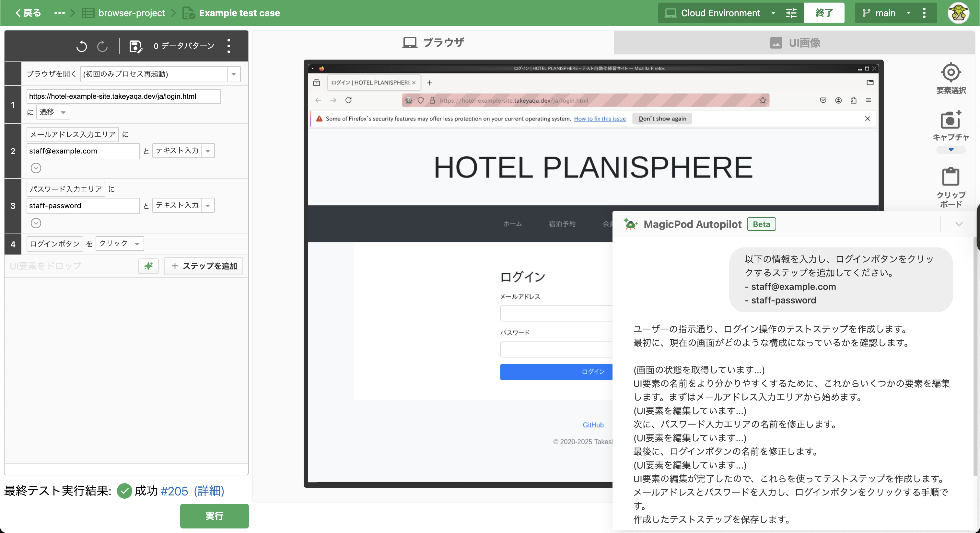This screenshot has width=980, height=533.
Task: Click the Firefox tracking-protection shield icon
Action: coord(420,100)
